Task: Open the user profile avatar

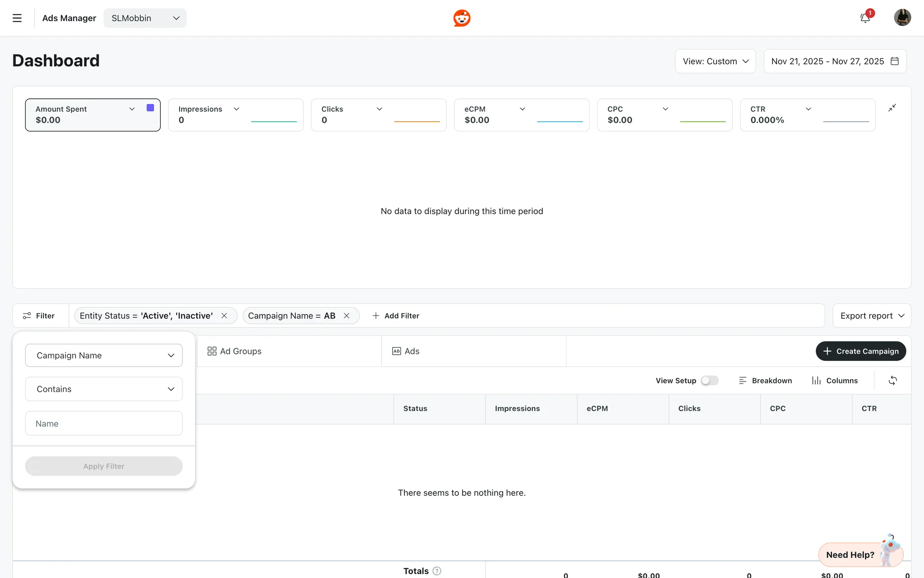Action: coord(902,18)
